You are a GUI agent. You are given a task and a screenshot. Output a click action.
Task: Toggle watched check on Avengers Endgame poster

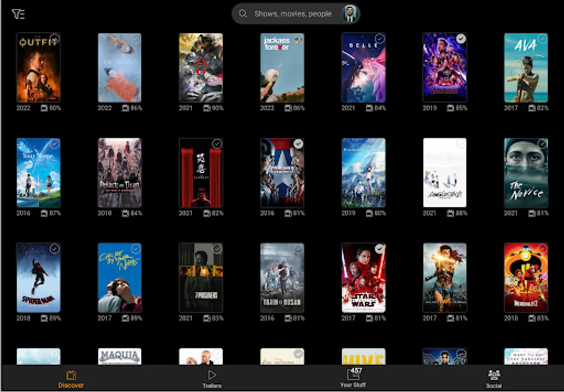point(461,39)
